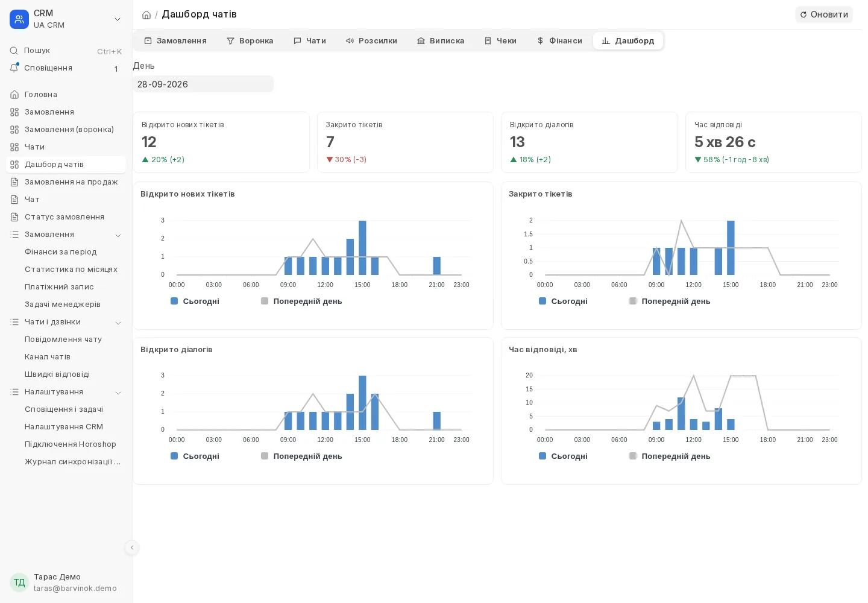The height and width of the screenshot is (603, 868).
Task: Click the Оновити refresh button
Action: (824, 14)
